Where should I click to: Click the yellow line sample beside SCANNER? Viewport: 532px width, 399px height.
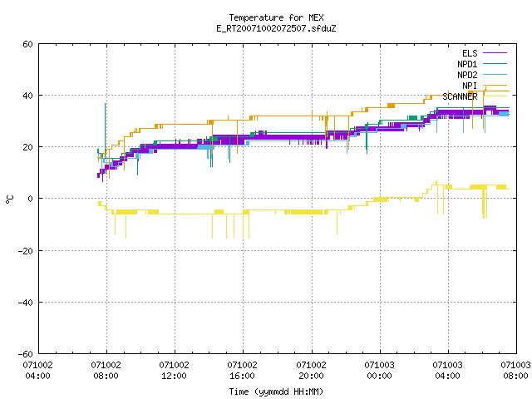point(495,96)
